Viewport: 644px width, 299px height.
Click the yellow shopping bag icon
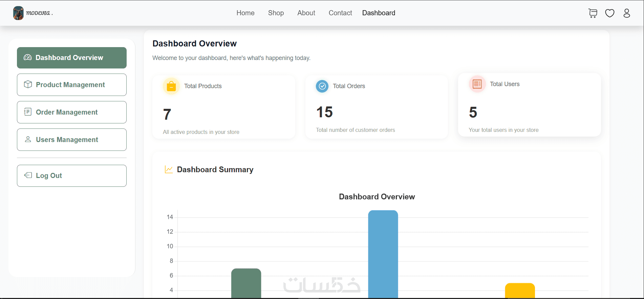[x=171, y=86]
